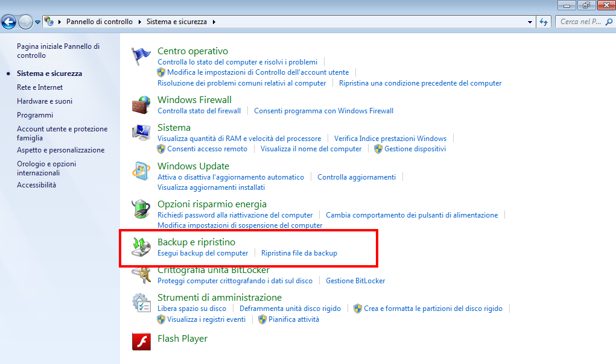Expand the arrow after Sistema e sicurezza breadcrumb

[x=214, y=22]
